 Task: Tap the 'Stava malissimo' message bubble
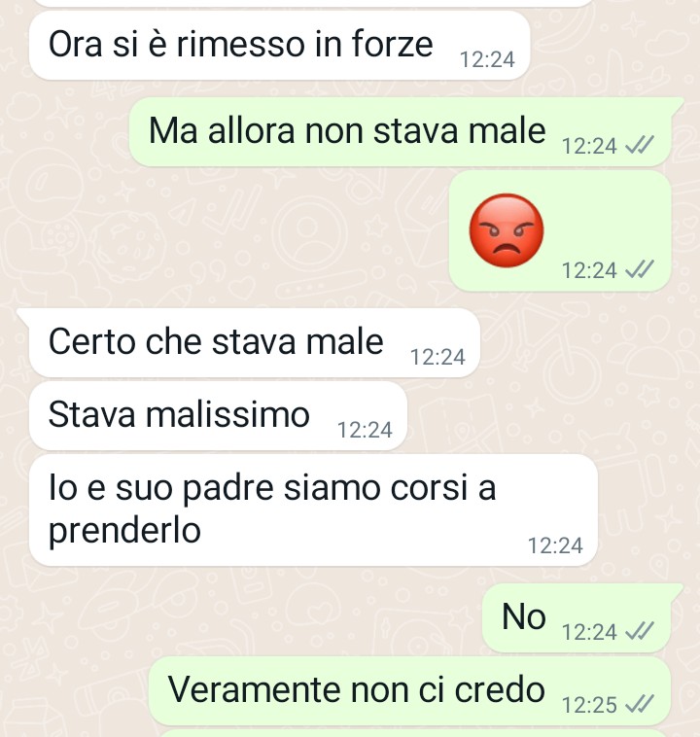click(218, 415)
